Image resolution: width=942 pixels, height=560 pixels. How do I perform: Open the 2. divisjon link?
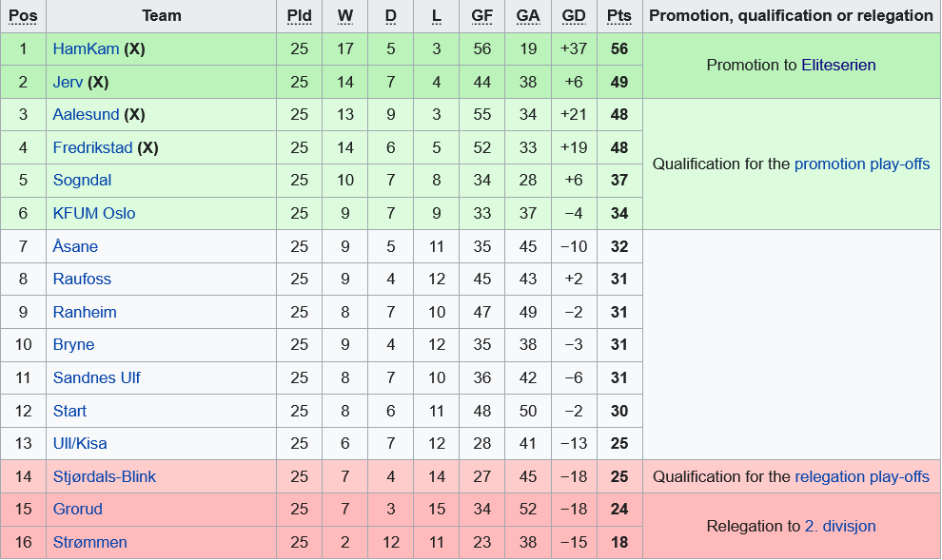(840, 526)
